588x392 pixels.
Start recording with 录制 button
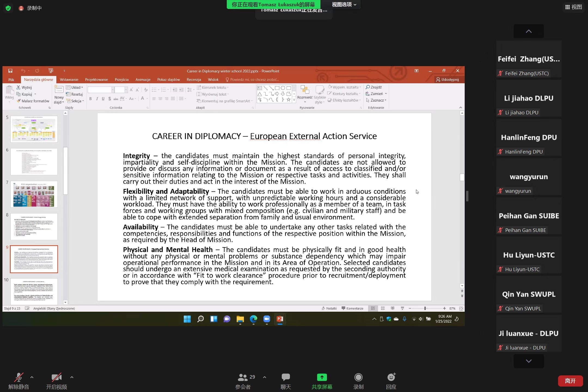(x=358, y=377)
